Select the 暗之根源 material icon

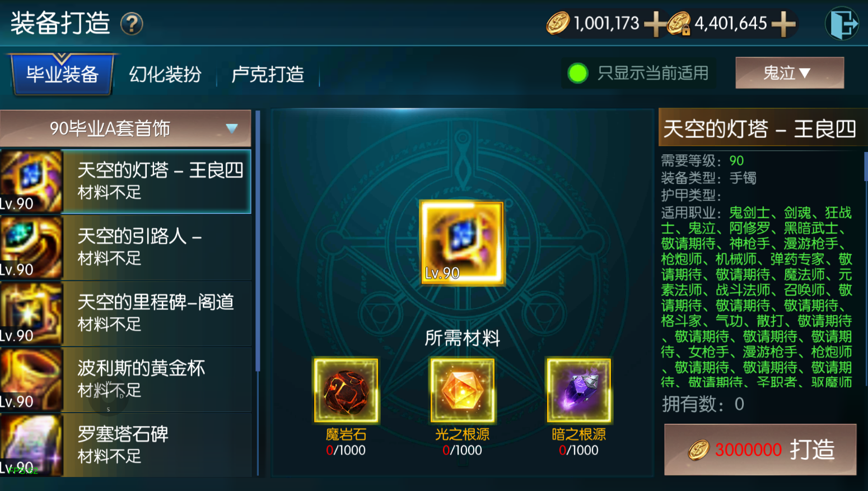click(x=578, y=390)
